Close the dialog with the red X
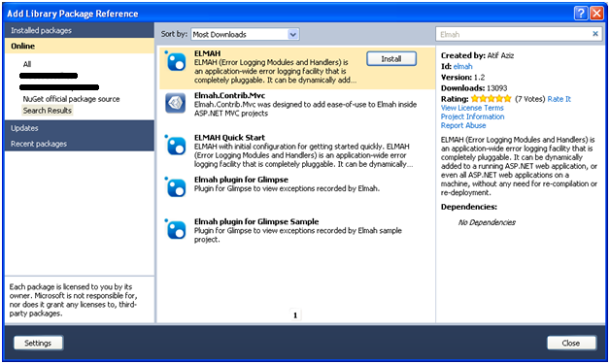 (596, 14)
